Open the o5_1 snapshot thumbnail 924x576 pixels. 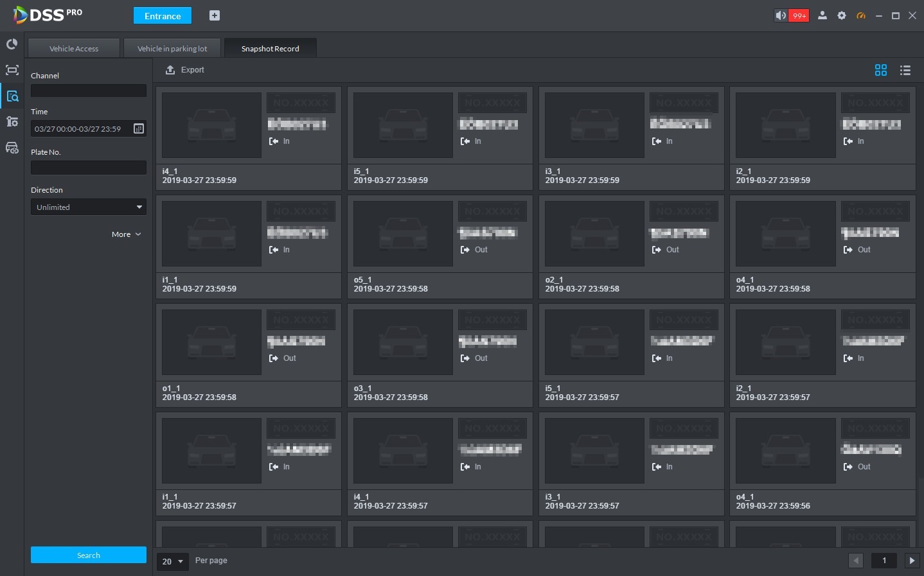click(404, 234)
